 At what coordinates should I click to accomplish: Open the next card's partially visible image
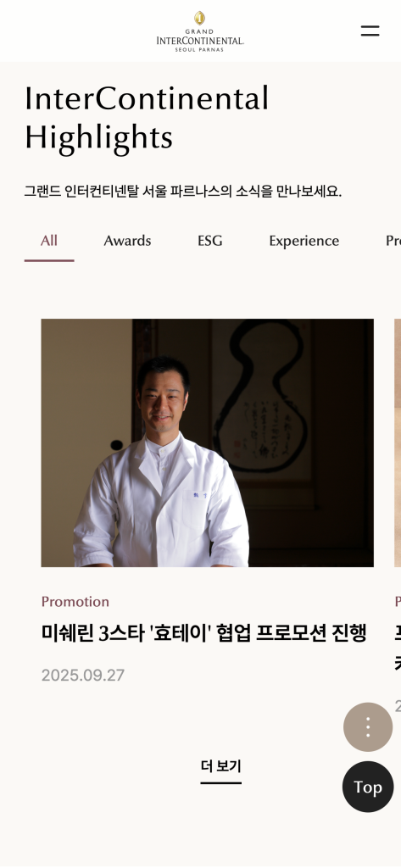(398, 442)
